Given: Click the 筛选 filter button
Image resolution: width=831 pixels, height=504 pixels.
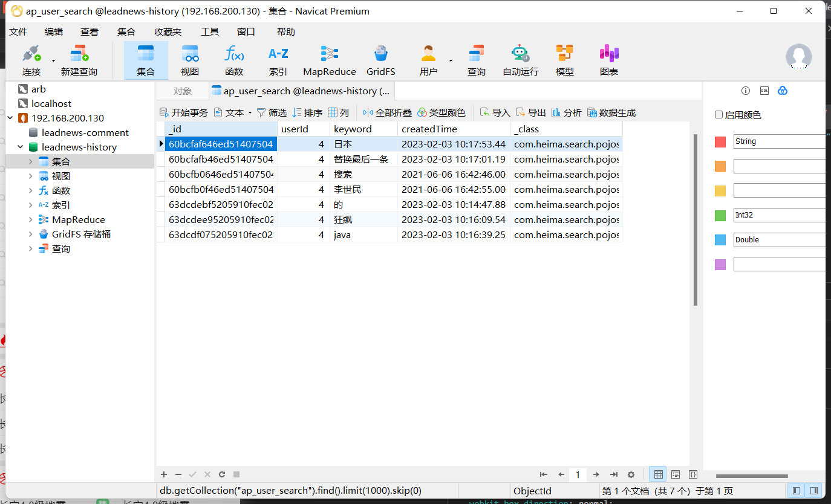Looking at the screenshot, I should coord(272,112).
